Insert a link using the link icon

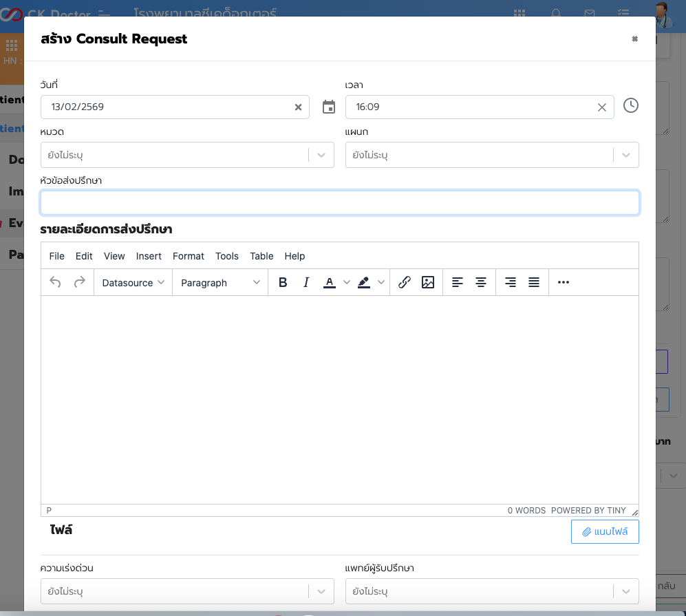(405, 282)
